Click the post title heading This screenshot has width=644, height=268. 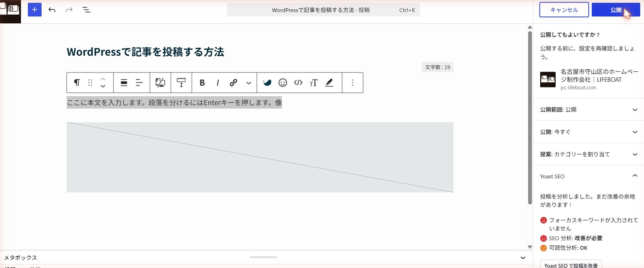coord(145,52)
